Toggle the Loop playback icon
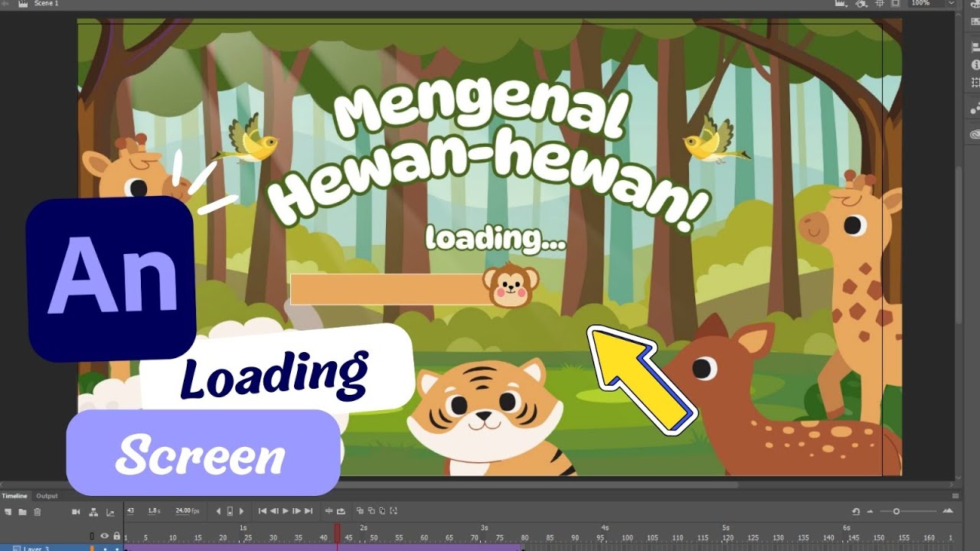980x551 pixels. point(341,511)
